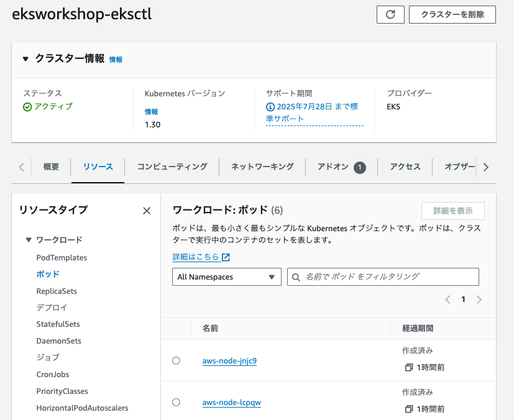This screenshot has width=514, height=420.
Task: Click the copy icon in aws-node-jnjc9 row
Action: pos(409,368)
